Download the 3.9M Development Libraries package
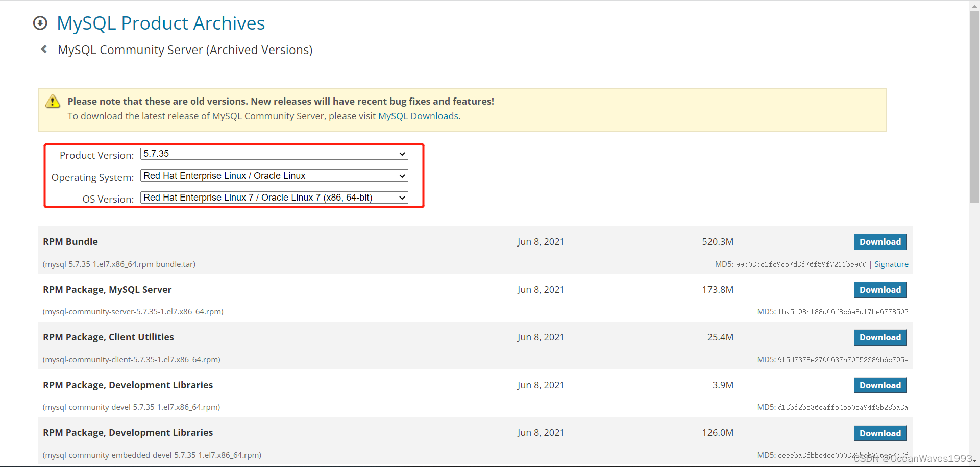The height and width of the screenshot is (467, 980). coord(880,385)
